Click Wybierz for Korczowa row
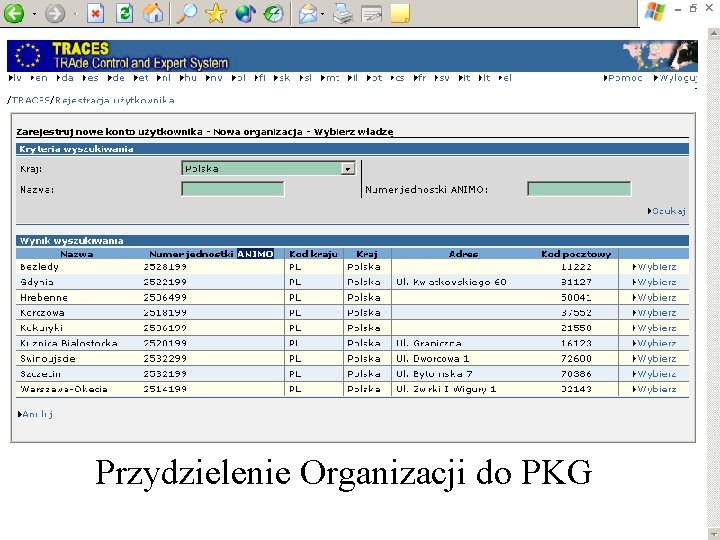The image size is (720, 540). 655,313
